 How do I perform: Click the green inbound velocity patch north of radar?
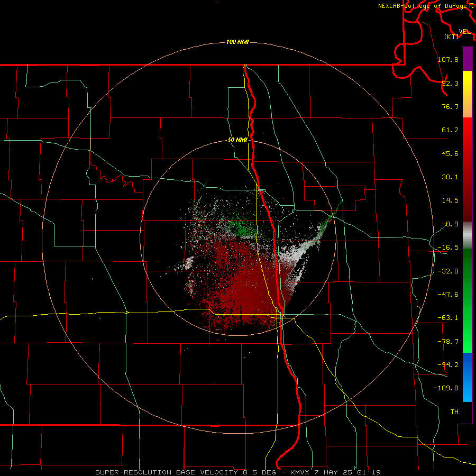click(x=242, y=228)
